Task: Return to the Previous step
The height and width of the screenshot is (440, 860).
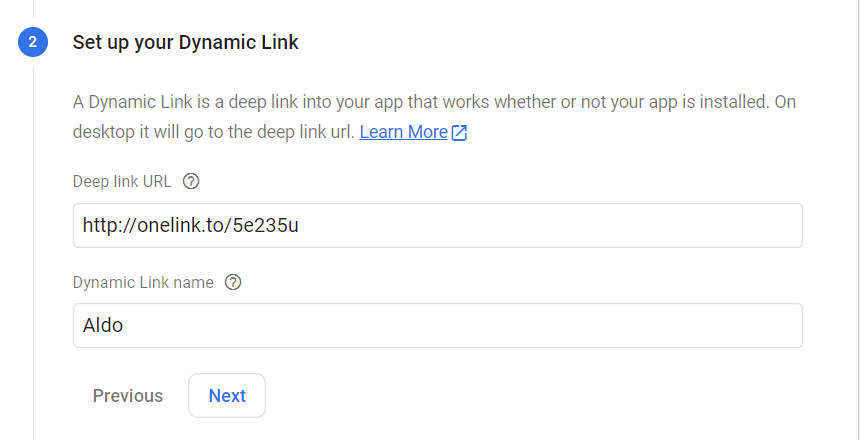Action: pos(128,396)
